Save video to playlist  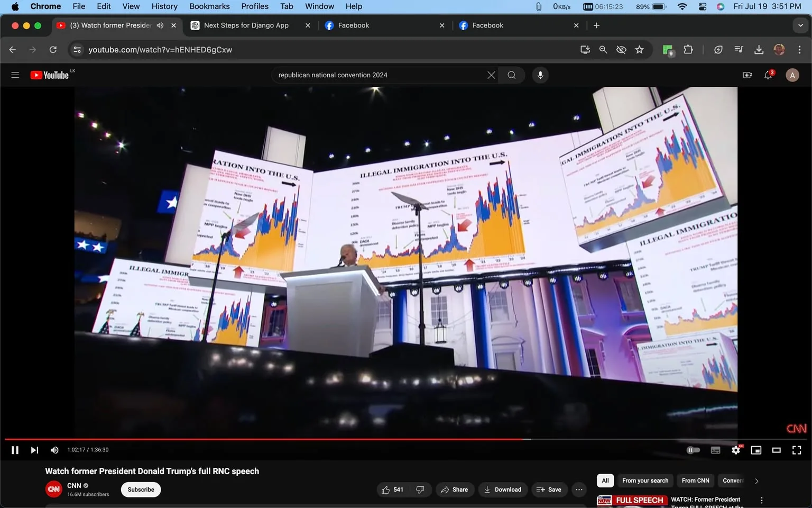click(549, 489)
